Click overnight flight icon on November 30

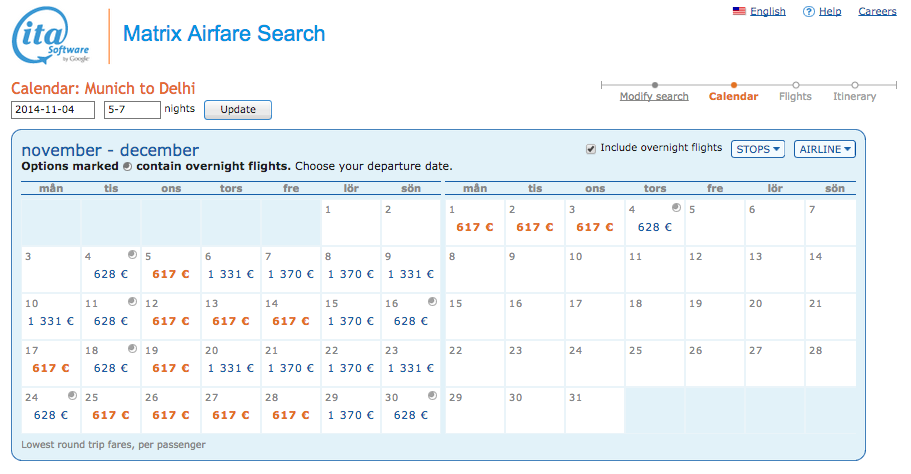432,394
